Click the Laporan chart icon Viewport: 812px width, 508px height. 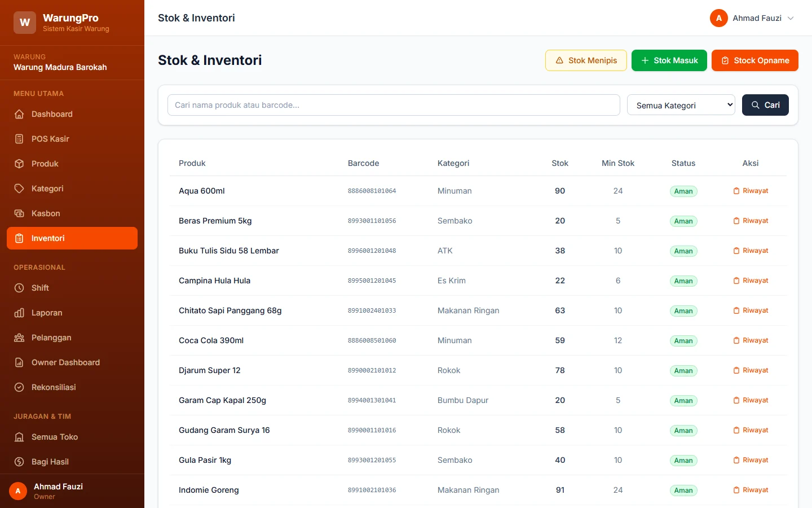19,313
